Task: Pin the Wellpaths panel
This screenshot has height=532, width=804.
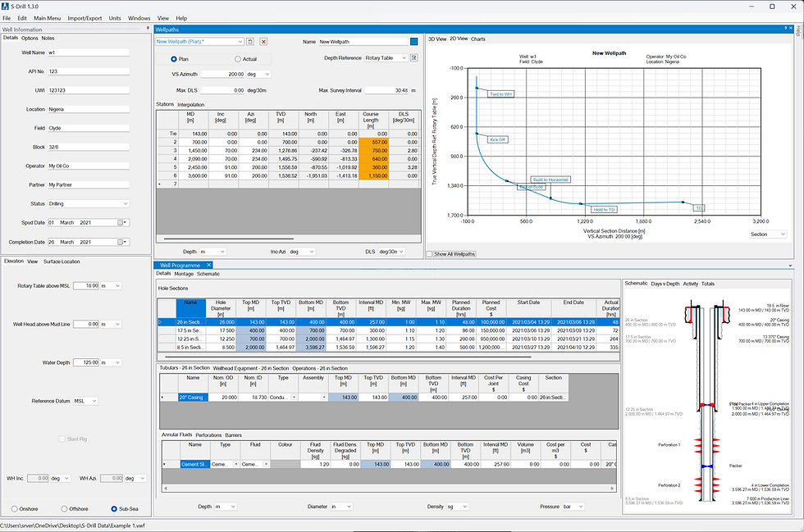Action: 786,28
